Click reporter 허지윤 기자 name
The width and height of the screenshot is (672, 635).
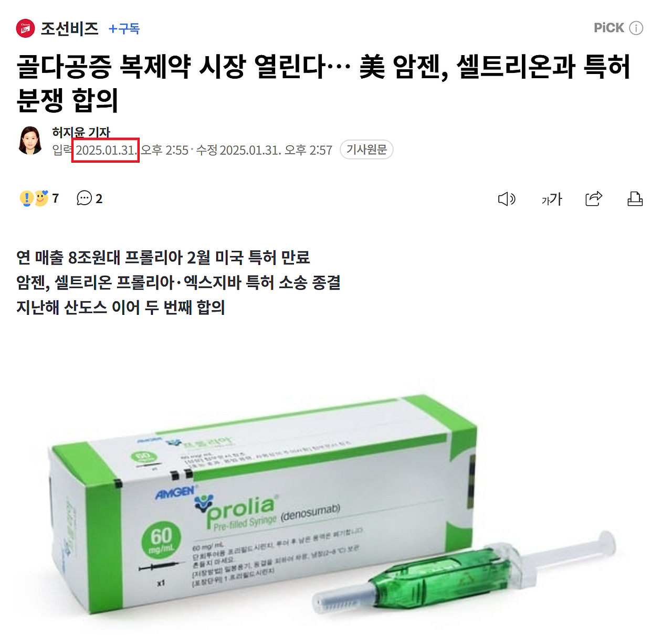click(x=81, y=132)
